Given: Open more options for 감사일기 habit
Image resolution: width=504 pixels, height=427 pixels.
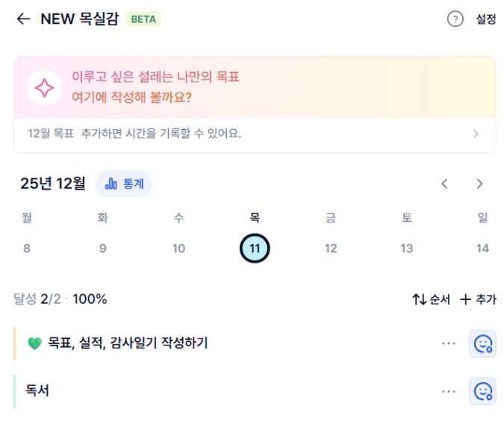Looking at the screenshot, I should tap(448, 343).
